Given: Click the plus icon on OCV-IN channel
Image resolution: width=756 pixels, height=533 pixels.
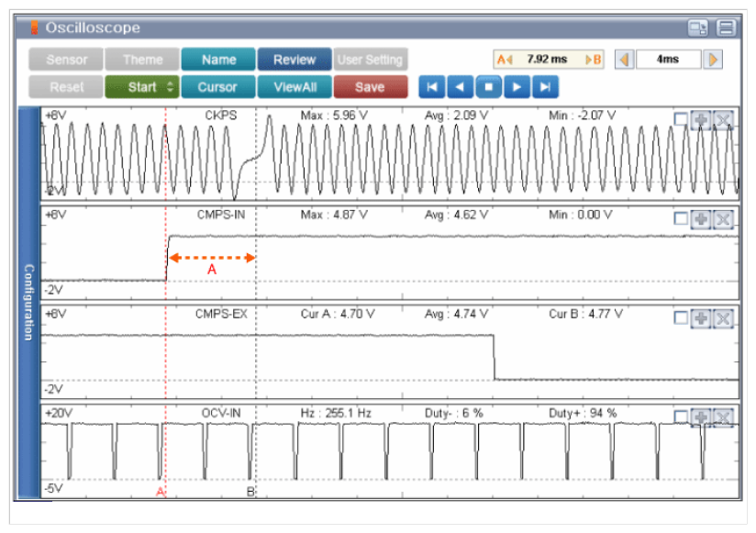Looking at the screenshot, I should tap(700, 417).
